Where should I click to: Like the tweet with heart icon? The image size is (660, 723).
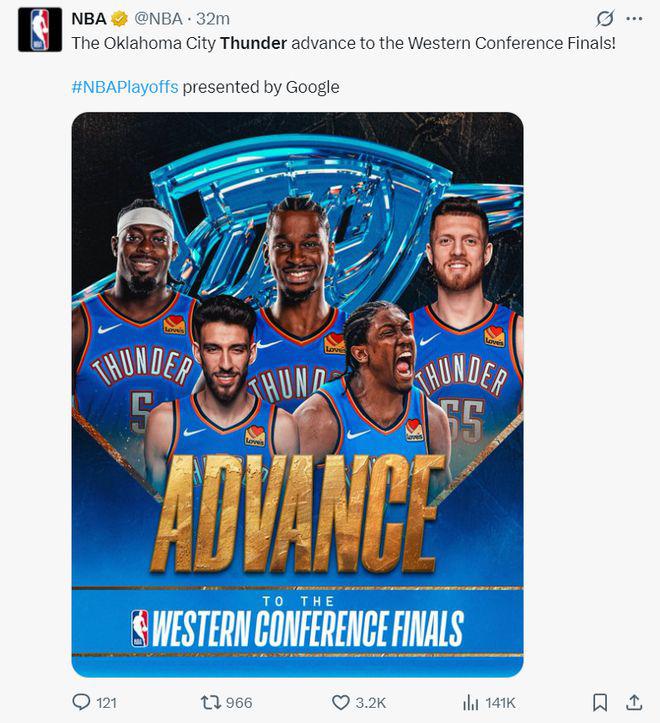(x=341, y=703)
